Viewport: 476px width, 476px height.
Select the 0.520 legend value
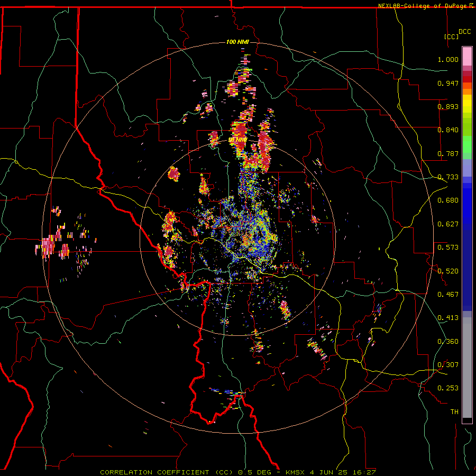click(448, 271)
